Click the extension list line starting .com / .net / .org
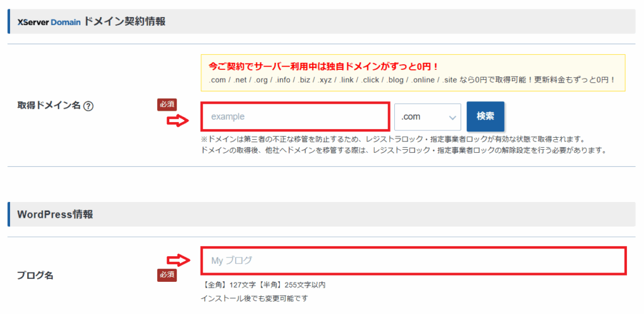The width and height of the screenshot is (644, 314). (413, 80)
